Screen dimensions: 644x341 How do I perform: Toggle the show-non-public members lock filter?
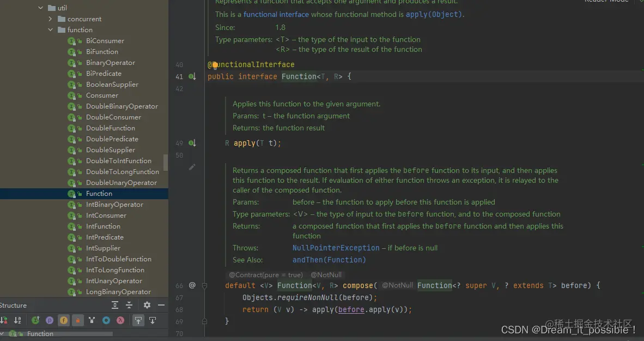78,320
